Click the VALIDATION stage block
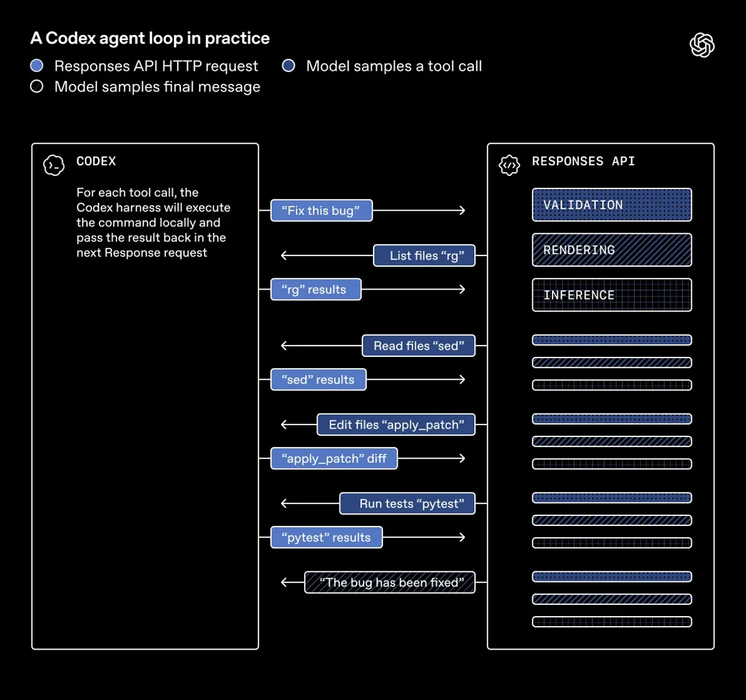Screen dimensions: 746x700 tap(612, 205)
